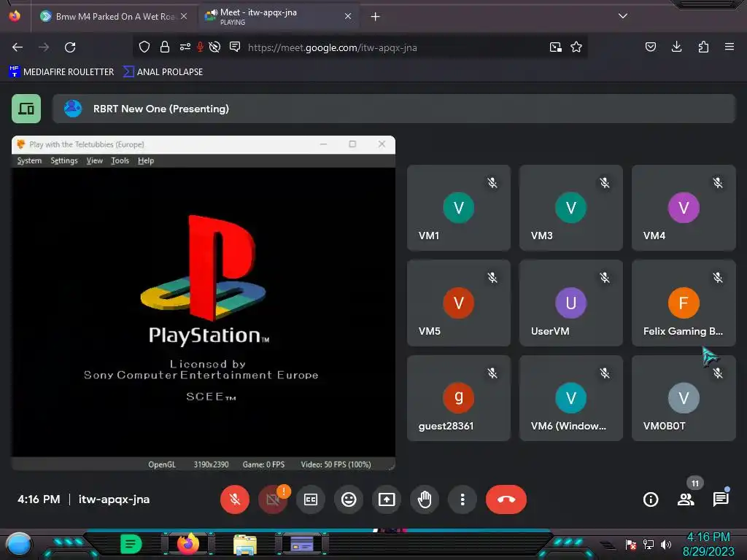
Task: Click the URL address field
Action: [332, 47]
